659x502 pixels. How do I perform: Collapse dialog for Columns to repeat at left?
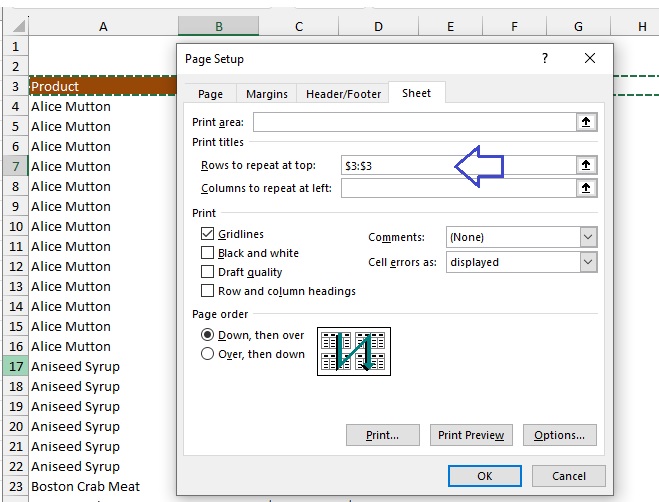tap(586, 188)
